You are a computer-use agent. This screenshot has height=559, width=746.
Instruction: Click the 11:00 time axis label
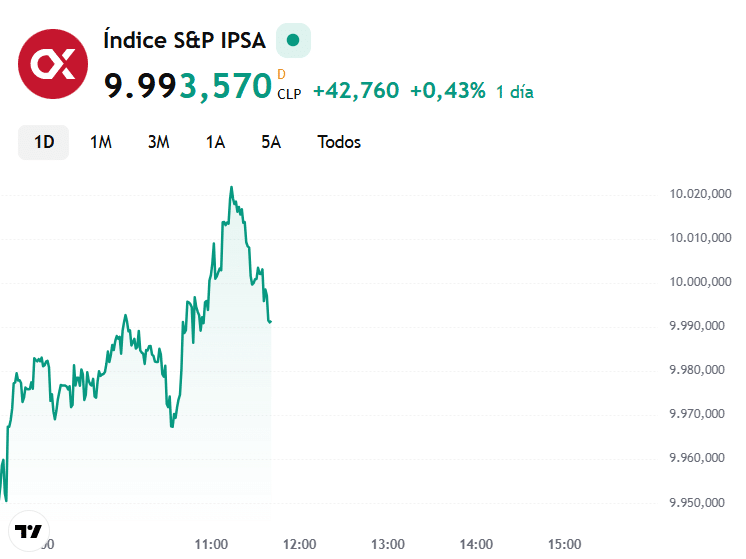(x=212, y=544)
